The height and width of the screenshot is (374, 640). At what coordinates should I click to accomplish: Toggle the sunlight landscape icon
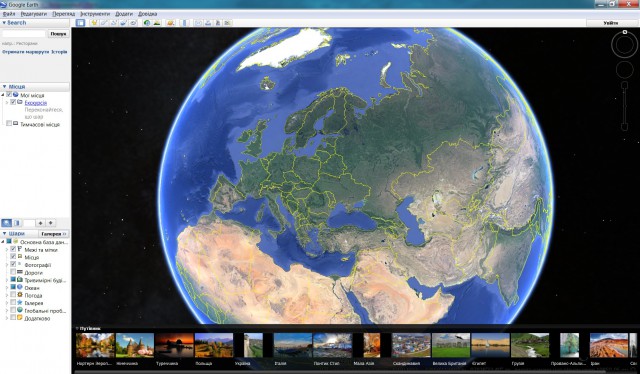(x=157, y=23)
